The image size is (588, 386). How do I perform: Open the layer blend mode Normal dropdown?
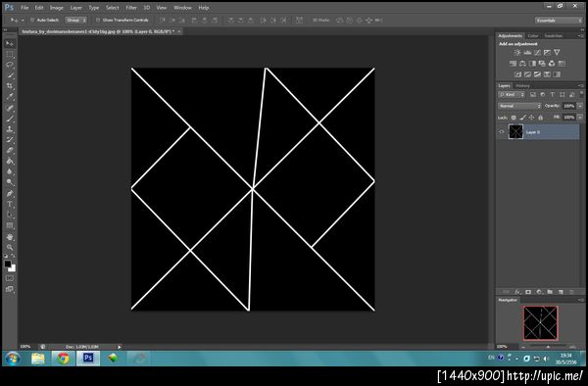click(519, 106)
